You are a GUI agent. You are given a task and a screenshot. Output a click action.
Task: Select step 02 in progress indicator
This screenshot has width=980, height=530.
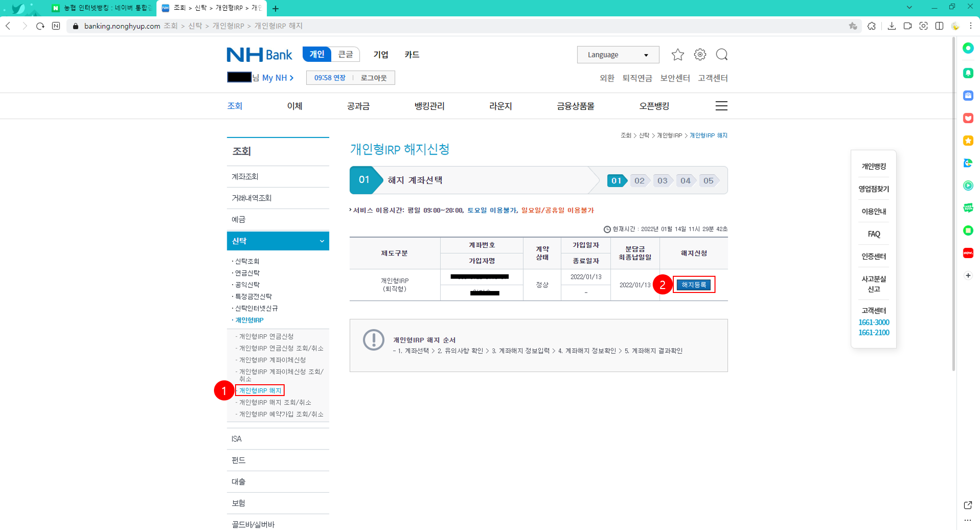pos(639,181)
